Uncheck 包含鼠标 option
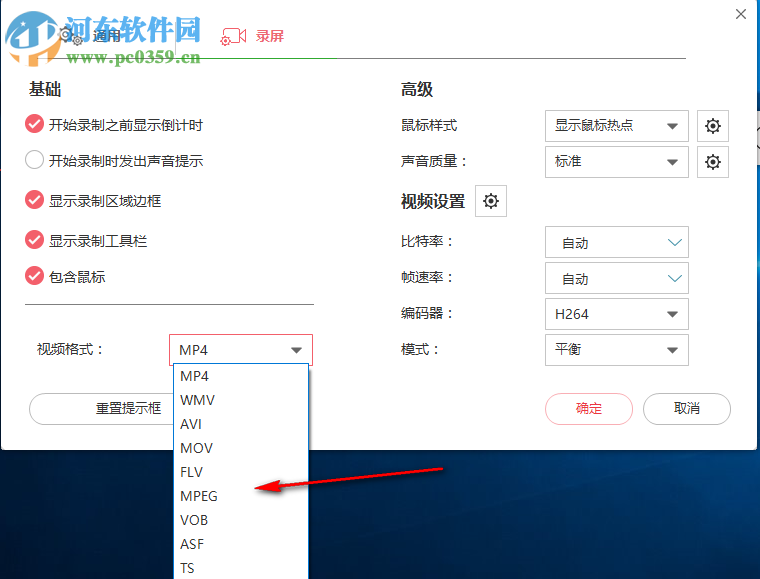The width and height of the screenshot is (760, 579). [x=34, y=276]
